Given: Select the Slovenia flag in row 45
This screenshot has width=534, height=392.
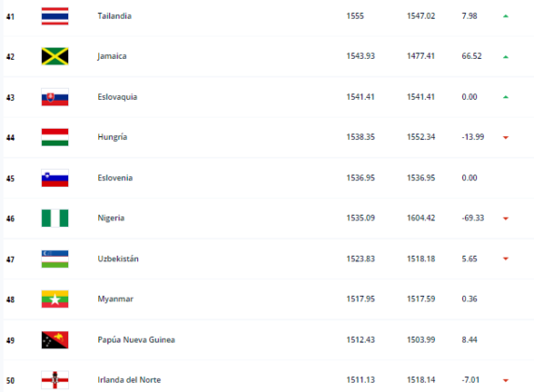Looking at the screenshot, I should point(55,177).
